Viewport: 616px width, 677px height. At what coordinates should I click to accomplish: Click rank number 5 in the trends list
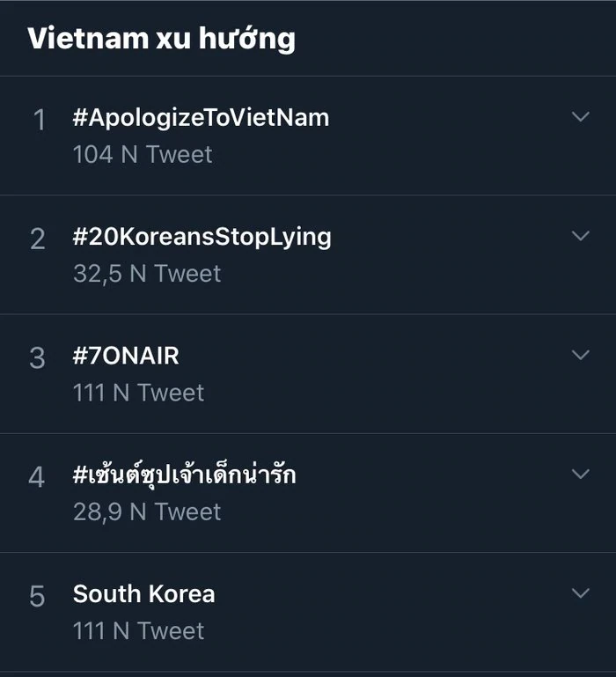pyautogui.click(x=38, y=596)
